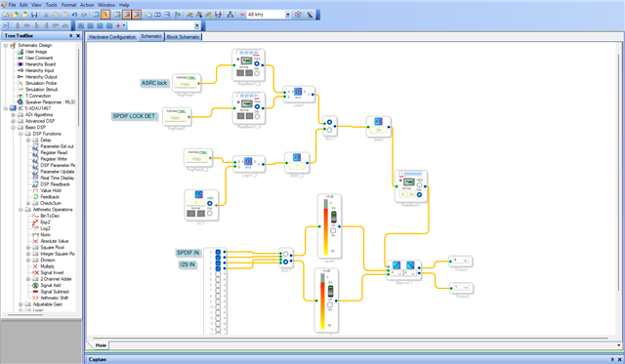The image size is (625, 364).
Task: Click the Save icon in the toolbar
Action: pos(34,15)
